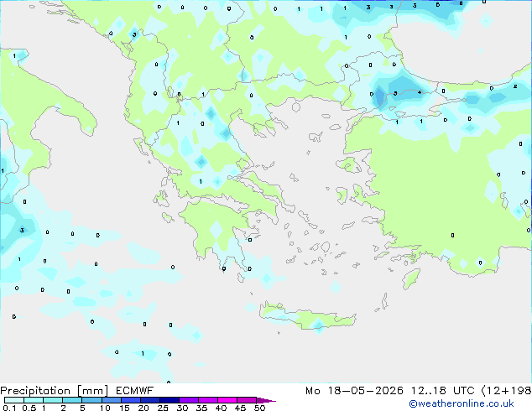Image resolution: width=532 pixels, height=411 pixels.
Task: Click the '4' precipitation value on the map
Action: tap(420, 92)
